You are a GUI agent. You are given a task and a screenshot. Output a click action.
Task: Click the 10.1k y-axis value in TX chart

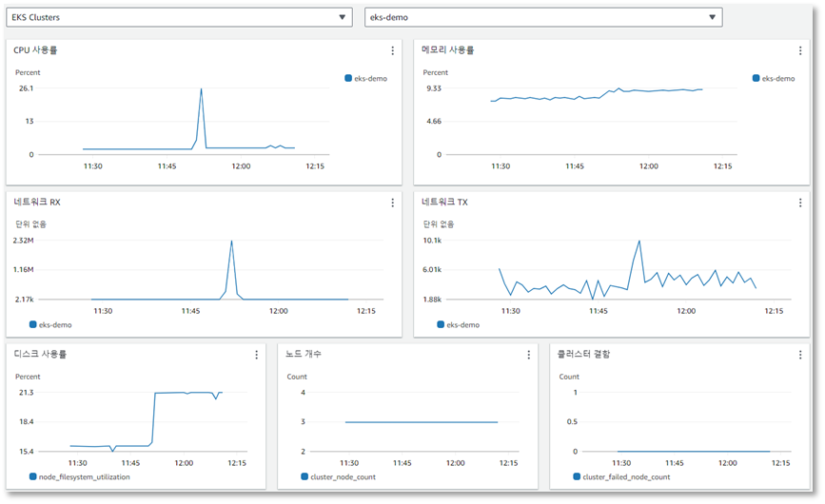(x=433, y=241)
